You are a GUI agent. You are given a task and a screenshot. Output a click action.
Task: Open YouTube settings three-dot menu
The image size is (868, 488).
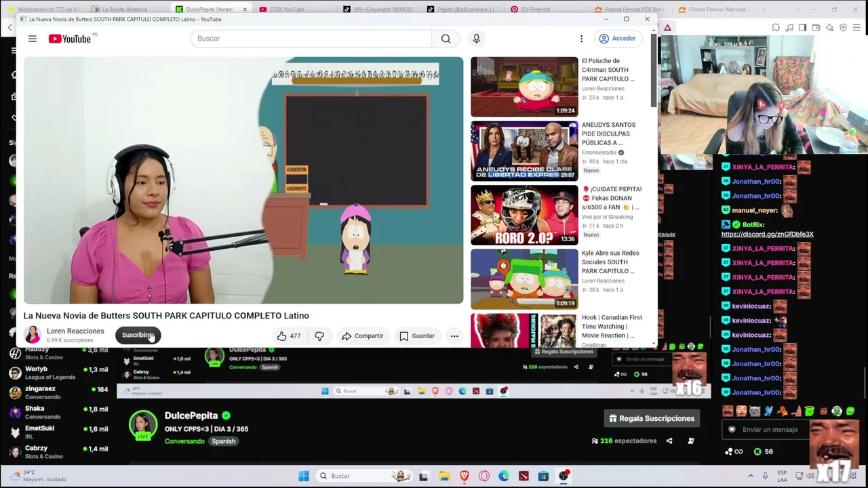point(581,39)
